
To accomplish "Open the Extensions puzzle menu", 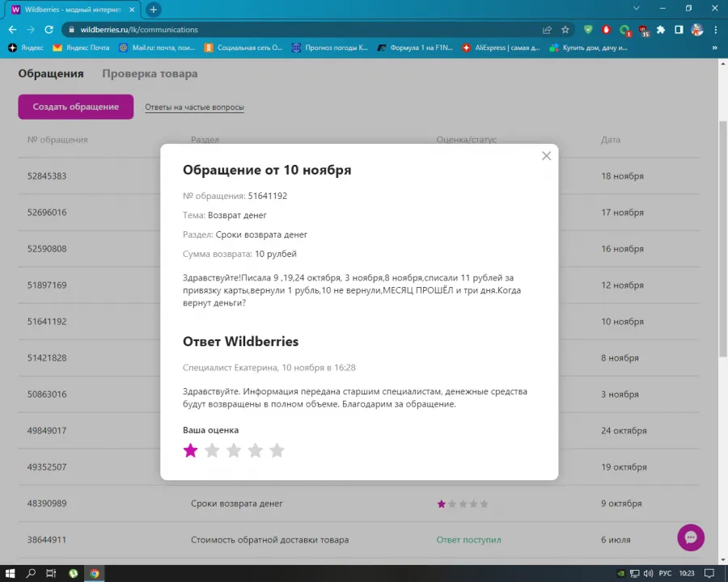I will [661, 30].
